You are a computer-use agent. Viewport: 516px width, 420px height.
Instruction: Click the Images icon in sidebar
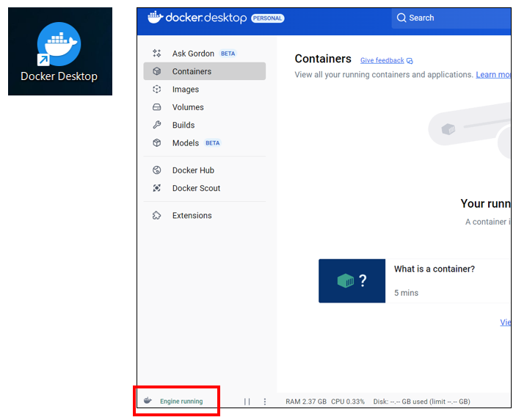(x=157, y=89)
